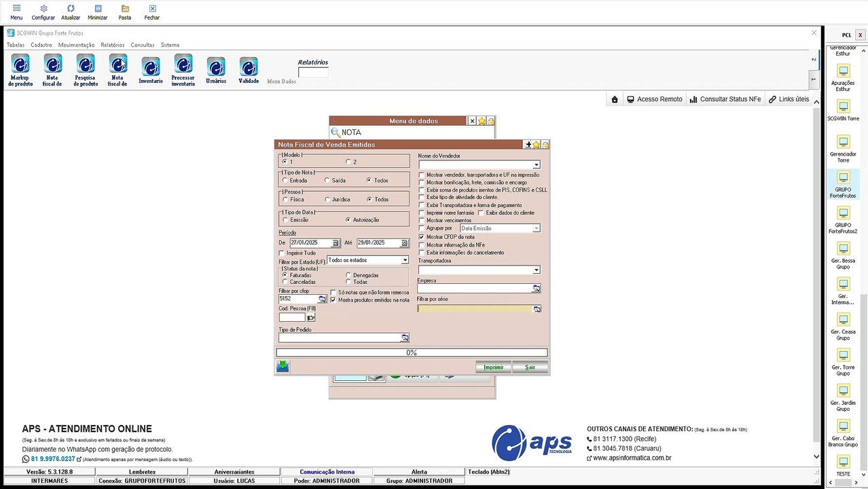The width and height of the screenshot is (868, 489).
Task: Click the Empresa lookup icon
Action: coord(537,289)
